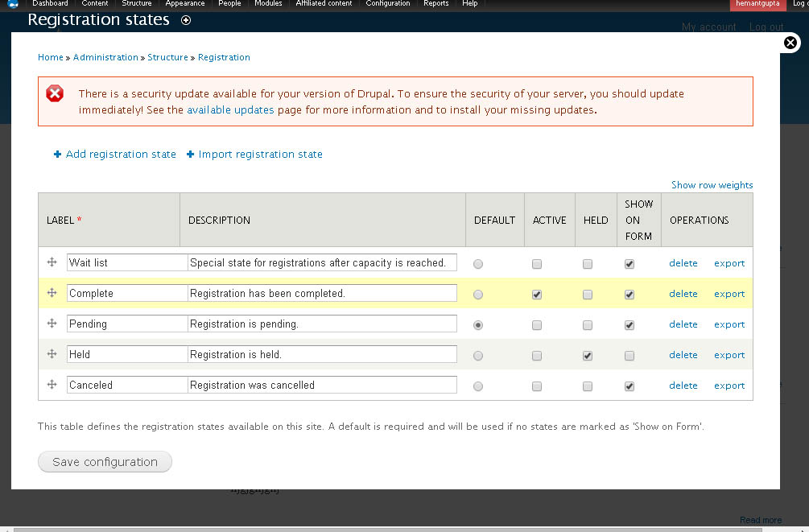Open the Structure admin menu
The height and width of the screenshot is (532, 809).
pyautogui.click(x=137, y=3)
